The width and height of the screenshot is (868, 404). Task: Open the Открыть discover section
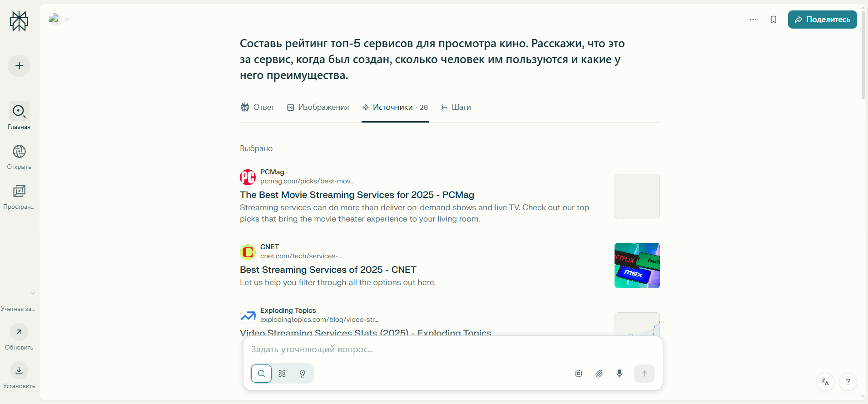tap(19, 157)
